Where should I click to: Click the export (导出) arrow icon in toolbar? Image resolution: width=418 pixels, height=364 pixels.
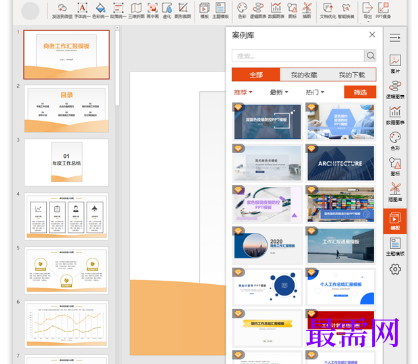tap(367, 7)
